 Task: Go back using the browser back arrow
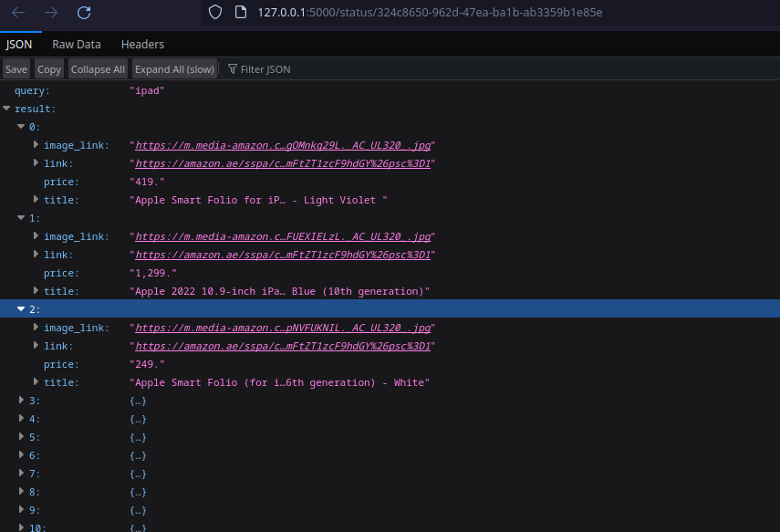click(18, 13)
